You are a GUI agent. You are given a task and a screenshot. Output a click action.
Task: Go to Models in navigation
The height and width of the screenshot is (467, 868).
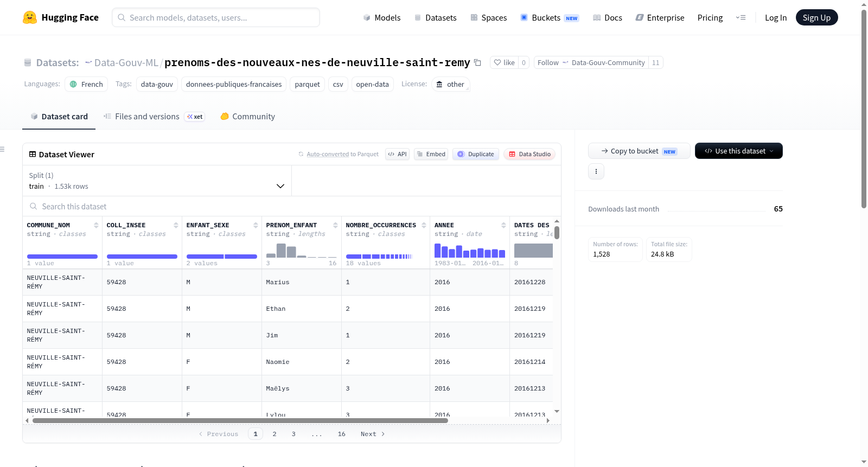[x=382, y=17]
